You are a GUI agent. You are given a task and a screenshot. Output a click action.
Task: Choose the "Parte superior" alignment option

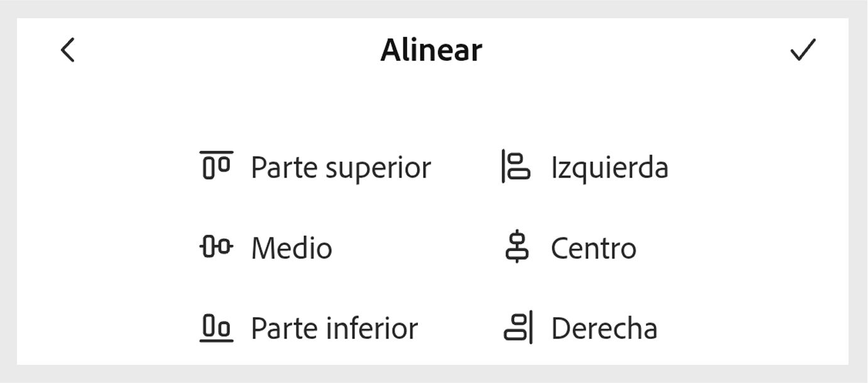coord(341,167)
